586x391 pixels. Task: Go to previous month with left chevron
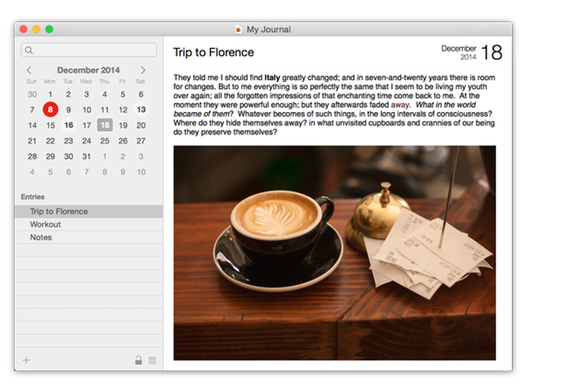29,70
